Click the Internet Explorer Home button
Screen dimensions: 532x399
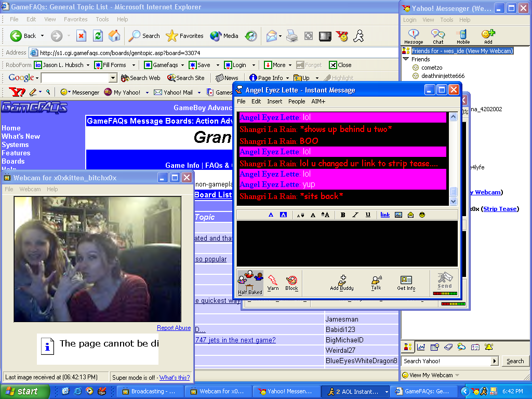114,36
